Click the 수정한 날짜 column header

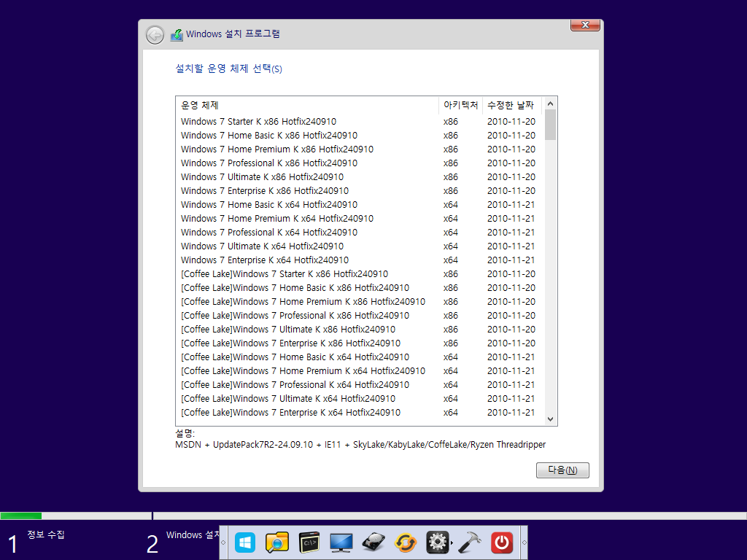tap(511, 105)
